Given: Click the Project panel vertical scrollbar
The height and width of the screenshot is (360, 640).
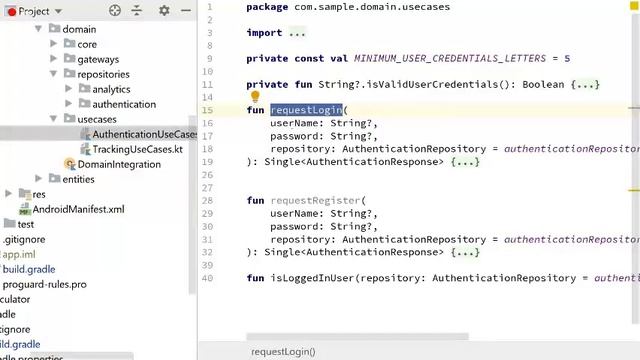Looking at the screenshot, I should 192,204.
